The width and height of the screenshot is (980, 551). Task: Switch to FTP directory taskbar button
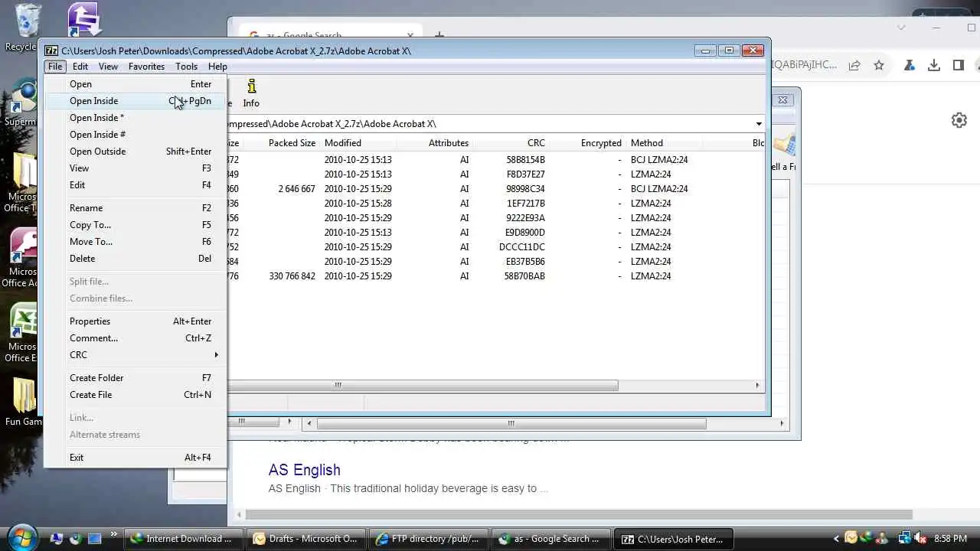tap(429, 539)
